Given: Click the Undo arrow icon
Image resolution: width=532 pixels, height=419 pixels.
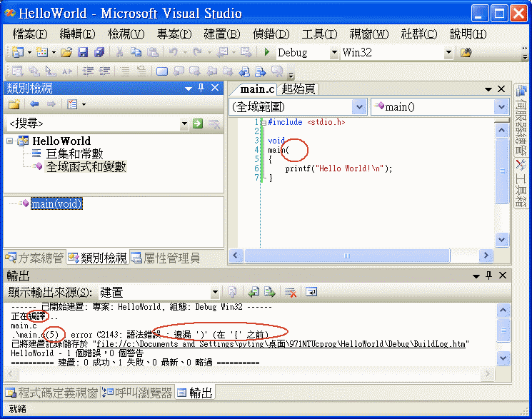Looking at the screenshot, I should tap(174, 52).
